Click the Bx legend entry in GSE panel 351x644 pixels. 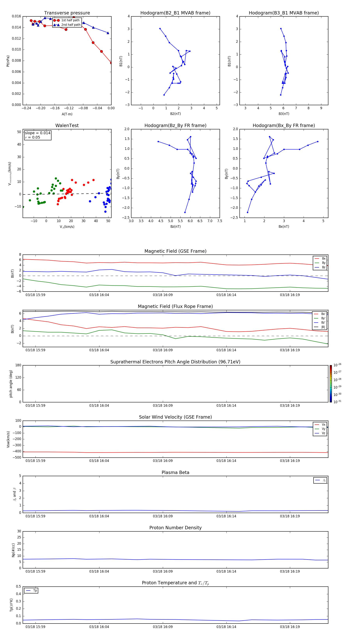click(x=320, y=259)
